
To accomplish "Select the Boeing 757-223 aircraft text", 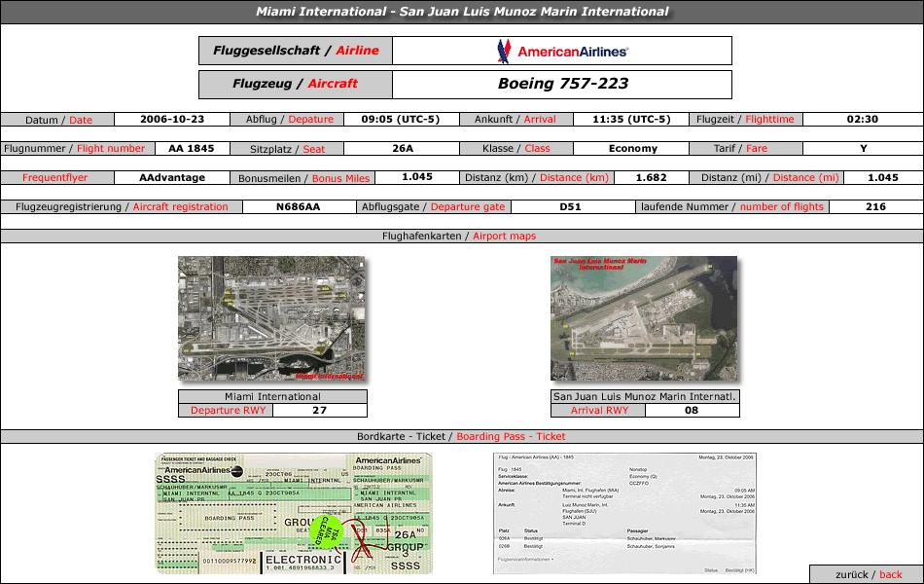I will point(563,84).
